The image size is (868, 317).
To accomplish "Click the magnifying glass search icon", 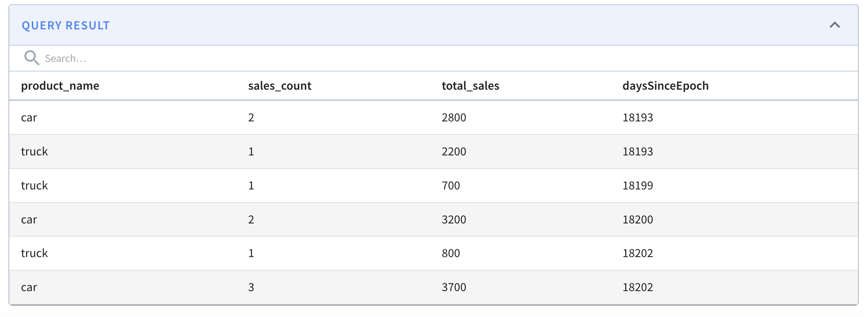I will click(31, 58).
